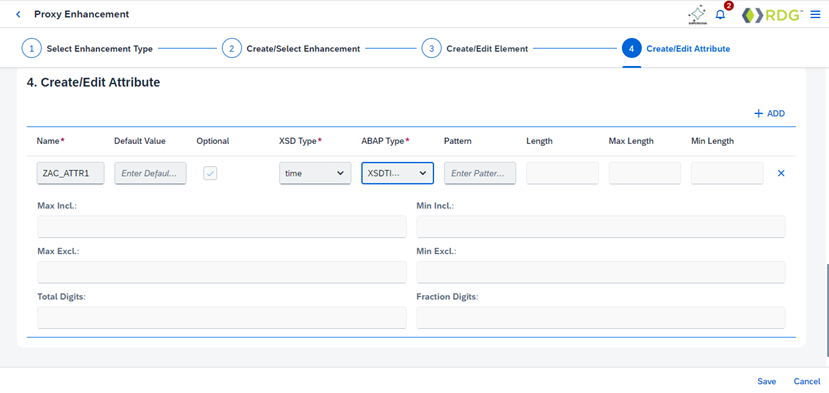This screenshot has height=393, width=829.
Task: Open the XSD Type dropdown
Action: coord(315,173)
